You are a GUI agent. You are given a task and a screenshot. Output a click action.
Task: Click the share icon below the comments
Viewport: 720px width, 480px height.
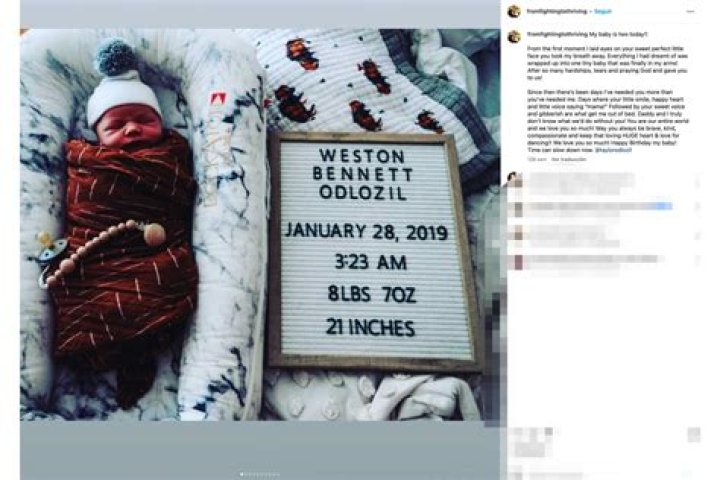[x=548, y=432]
